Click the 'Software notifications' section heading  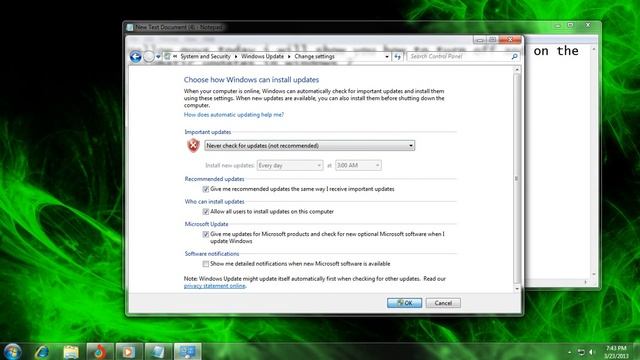(212, 254)
